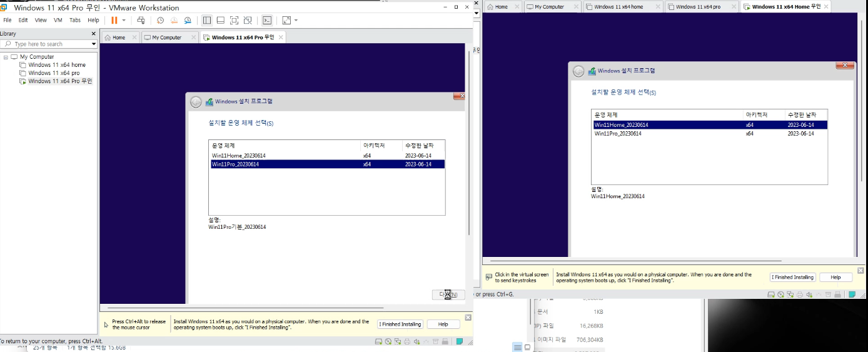Click CD/DVD status icon in left window
Image resolution: width=868 pixels, height=352 pixels.
[x=388, y=341]
